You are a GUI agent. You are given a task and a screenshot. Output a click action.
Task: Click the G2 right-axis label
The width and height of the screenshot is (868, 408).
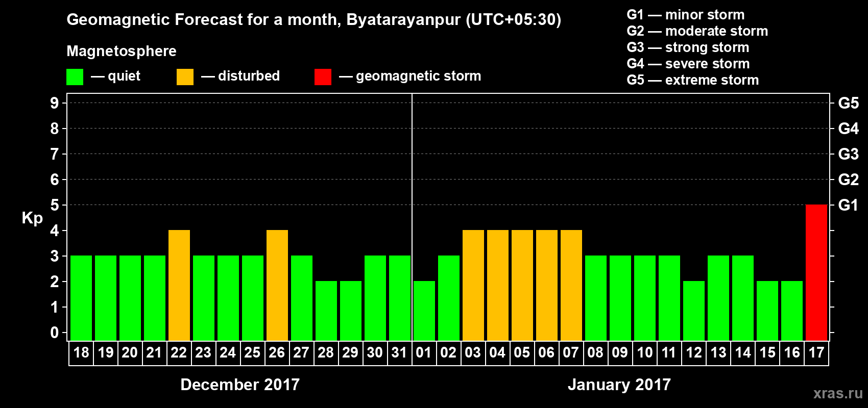[x=849, y=180]
